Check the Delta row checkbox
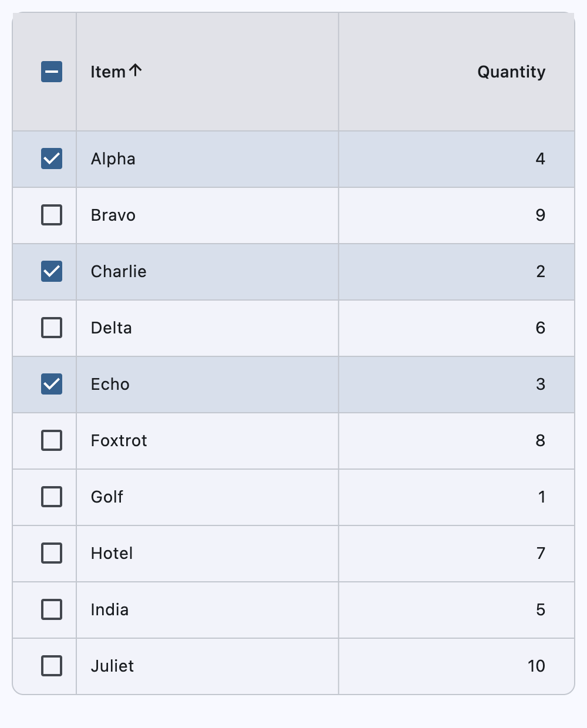Viewport: 587px width, 728px height. (51, 328)
